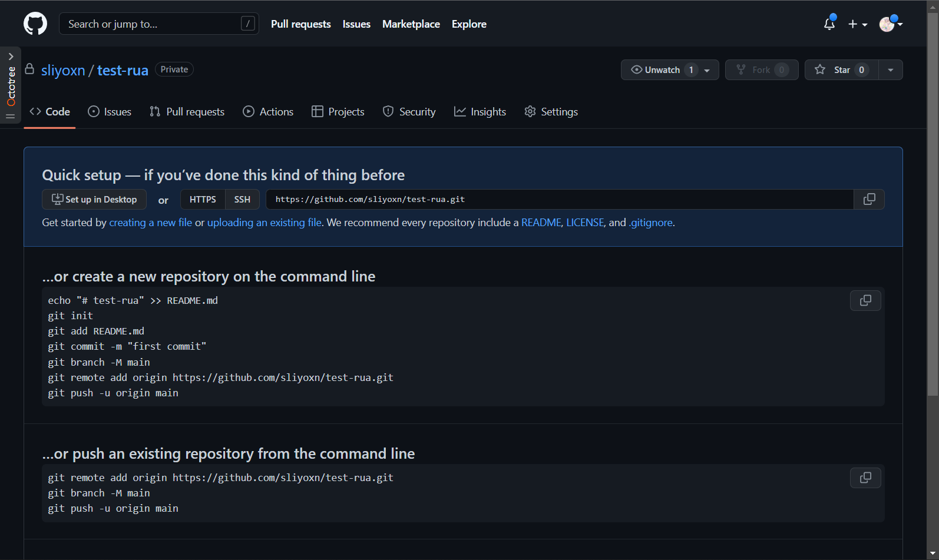Open the Actions tab

tap(268, 112)
